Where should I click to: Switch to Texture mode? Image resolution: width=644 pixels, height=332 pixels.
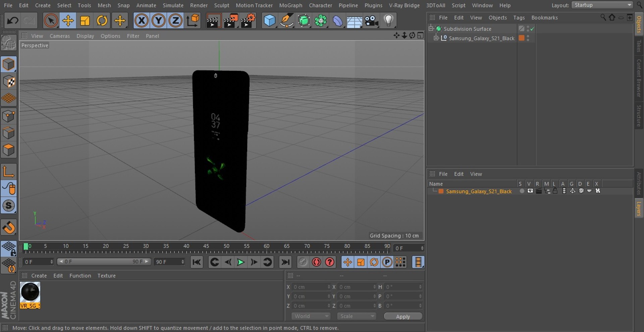click(x=9, y=81)
